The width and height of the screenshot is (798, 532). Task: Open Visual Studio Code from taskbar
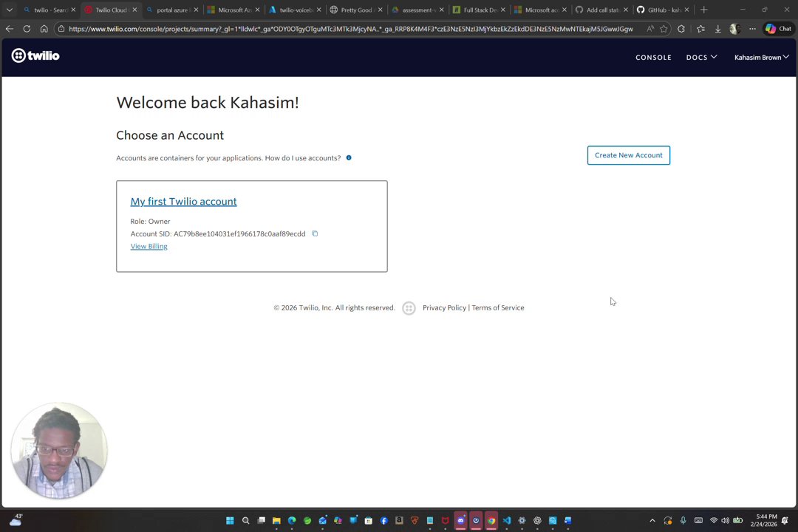[506, 520]
